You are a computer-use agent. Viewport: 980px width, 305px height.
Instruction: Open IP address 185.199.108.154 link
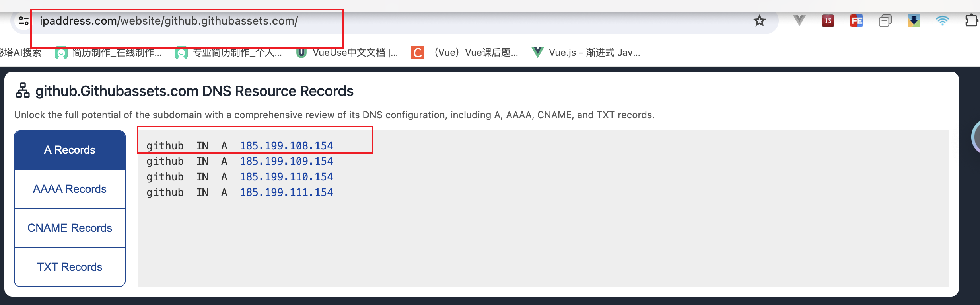pos(286,146)
